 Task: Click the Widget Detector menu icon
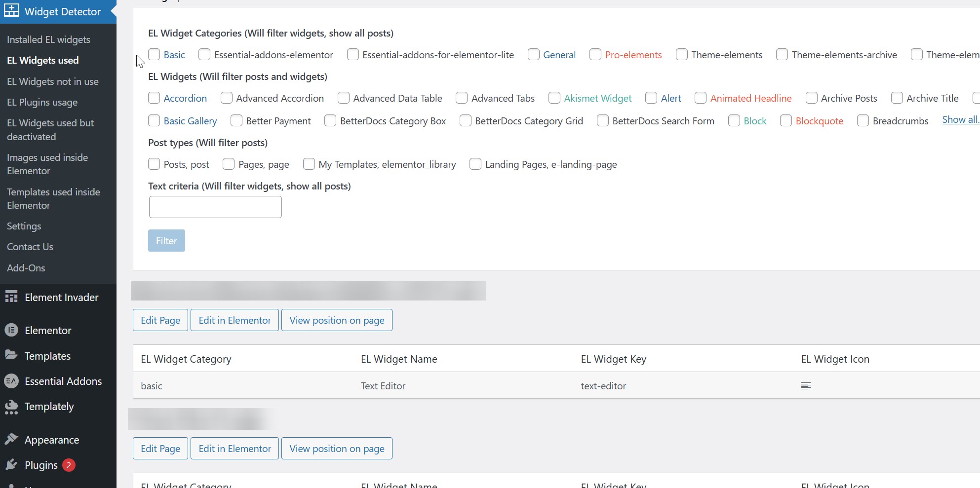(x=11, y=10)
